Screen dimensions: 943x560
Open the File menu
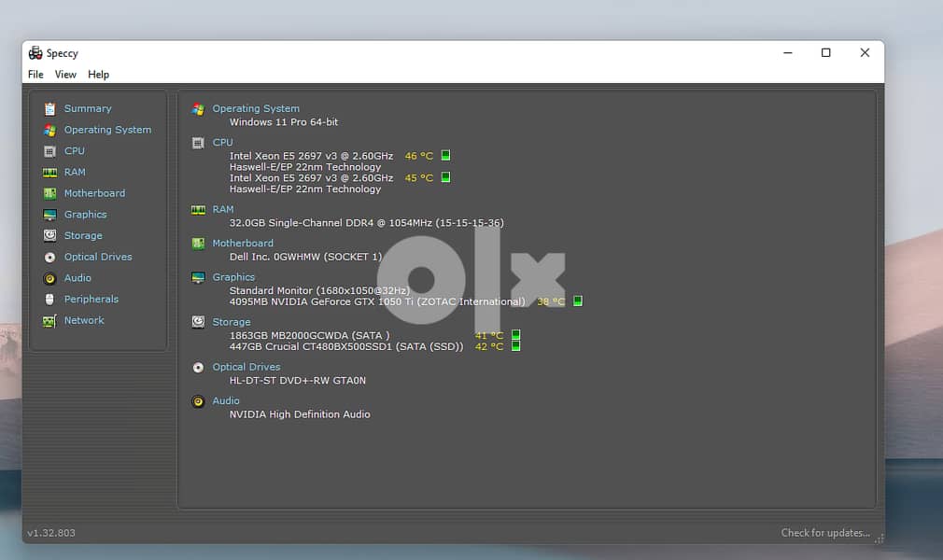coord(35,75)
